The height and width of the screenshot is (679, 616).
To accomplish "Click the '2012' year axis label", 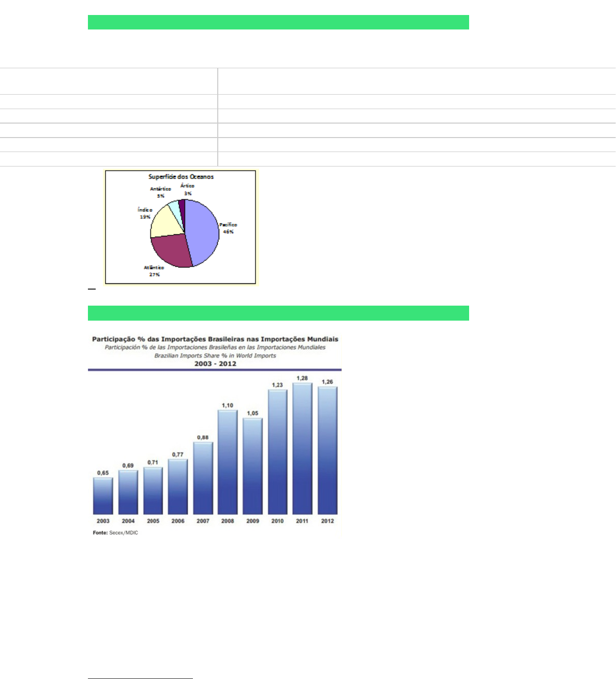I will (x=327, y=521).
